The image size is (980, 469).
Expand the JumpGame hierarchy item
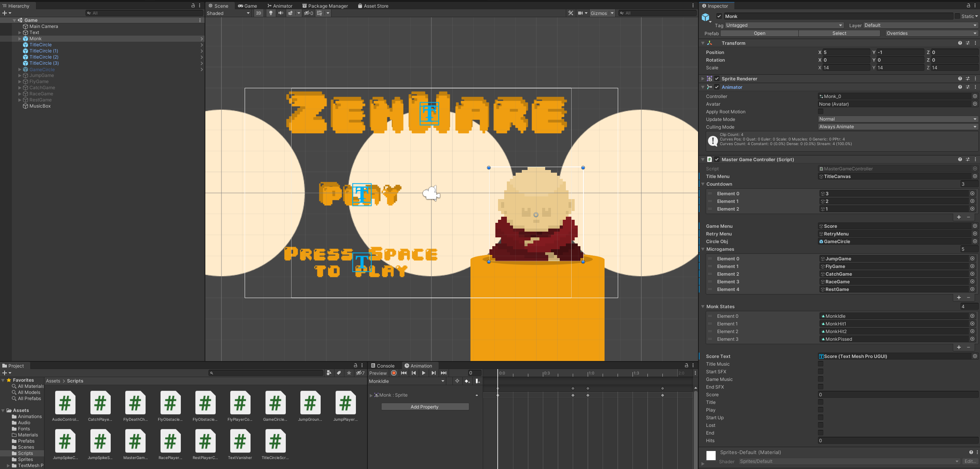pyautogui.click(x=20, y=75)
